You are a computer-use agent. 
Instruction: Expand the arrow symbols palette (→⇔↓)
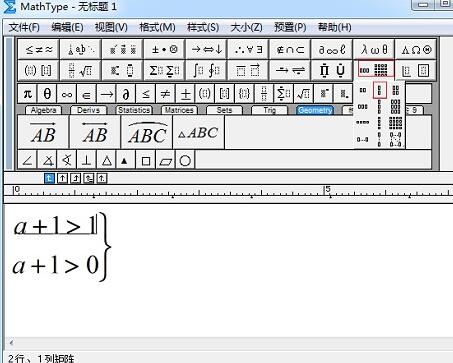(x=206, y=50)
